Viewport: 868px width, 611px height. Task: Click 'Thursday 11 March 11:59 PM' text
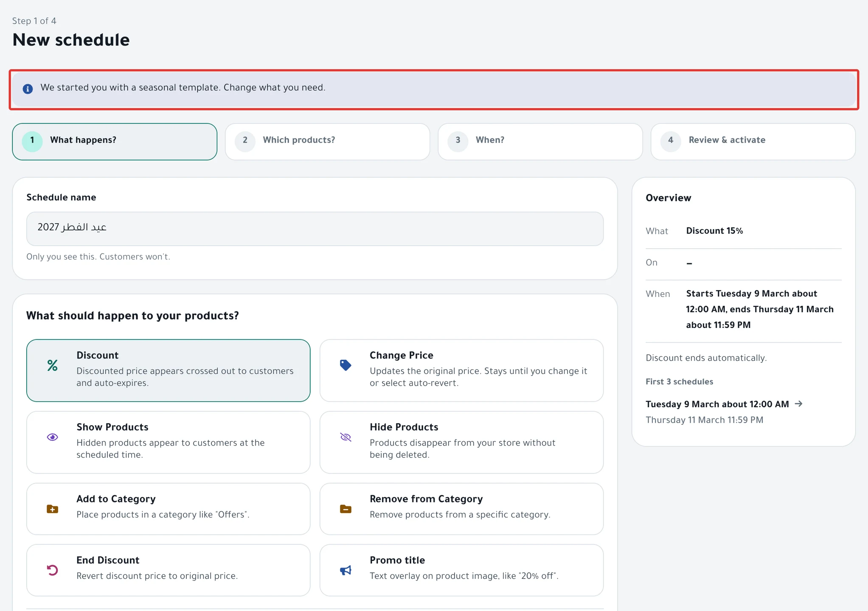[x=704, y=420]
